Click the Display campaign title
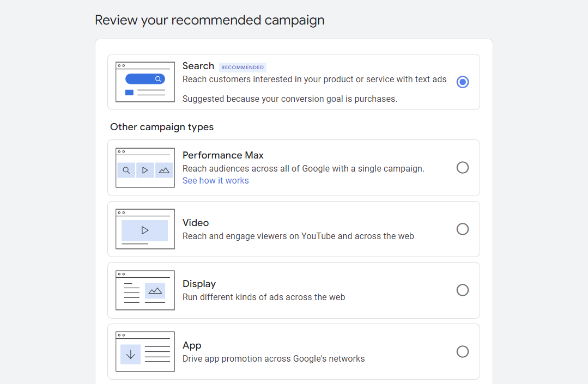 tap(199, 284)
